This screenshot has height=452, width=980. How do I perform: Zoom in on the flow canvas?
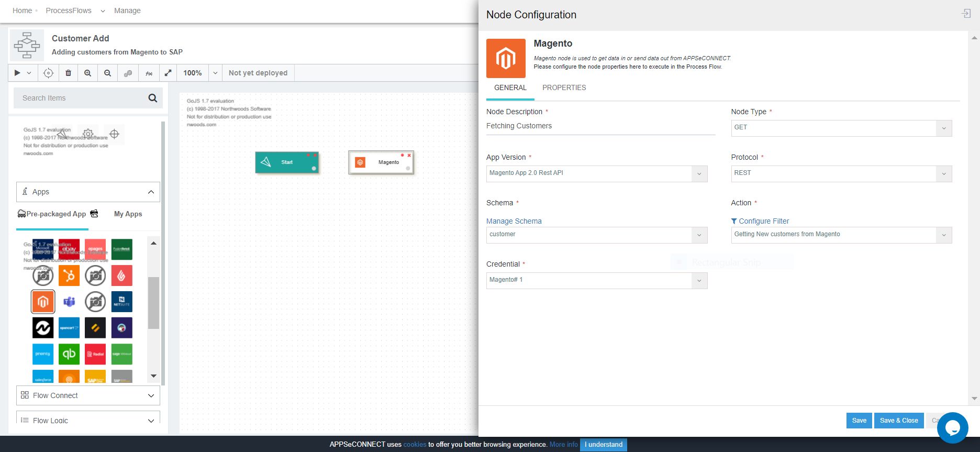click(88, 73)
